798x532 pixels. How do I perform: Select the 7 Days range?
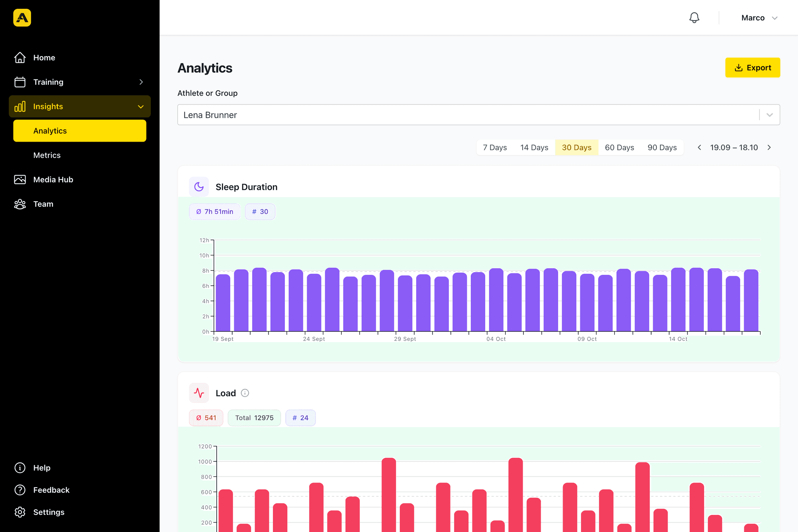click(495, 147)
